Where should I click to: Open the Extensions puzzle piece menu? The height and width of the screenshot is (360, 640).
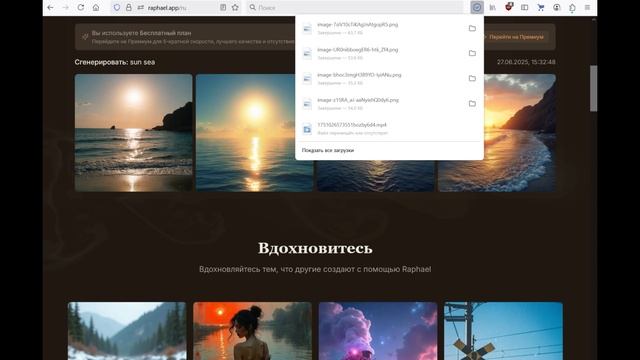(x=572, y=8)
